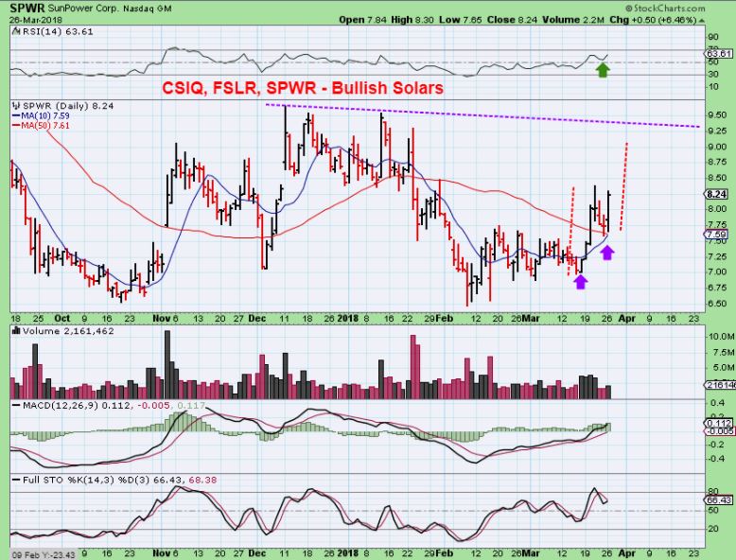
Task: Click the MACD histogram value 0.117
Action: pyautogui.click(x=191, y=405)
